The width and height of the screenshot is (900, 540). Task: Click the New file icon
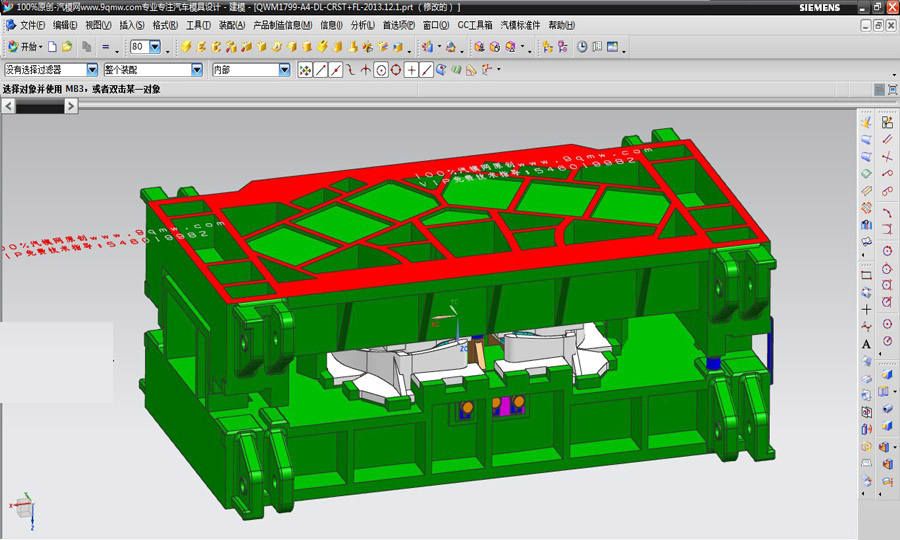(x=53, y=47)
